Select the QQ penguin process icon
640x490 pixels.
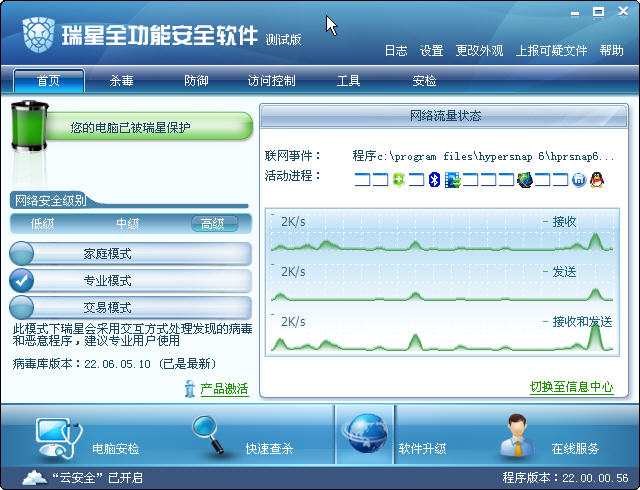pos(597,180)
